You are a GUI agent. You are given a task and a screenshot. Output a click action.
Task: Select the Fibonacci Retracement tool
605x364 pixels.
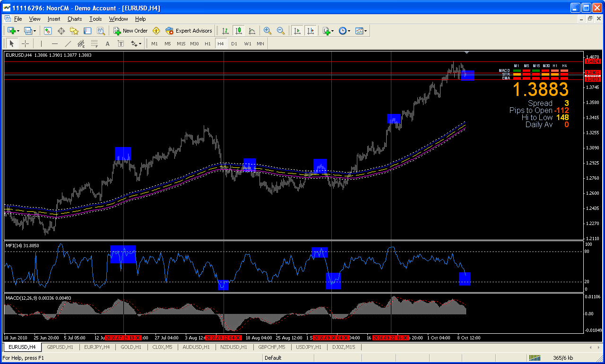point(94,43)
